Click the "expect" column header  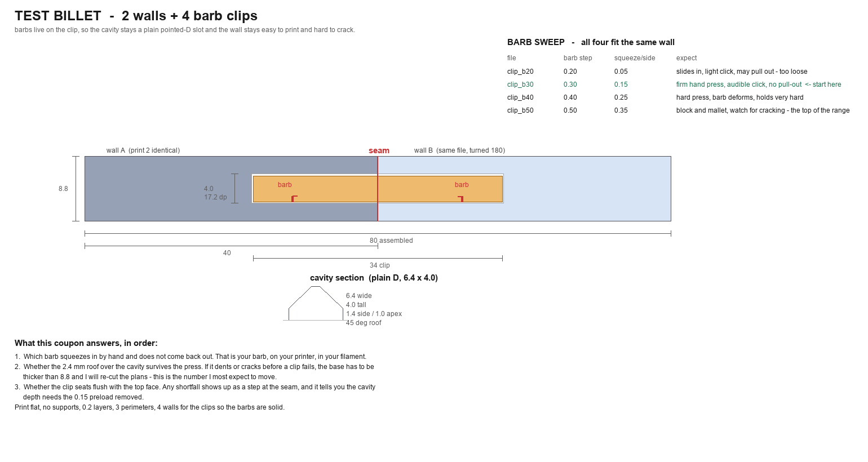coord(687,58)
